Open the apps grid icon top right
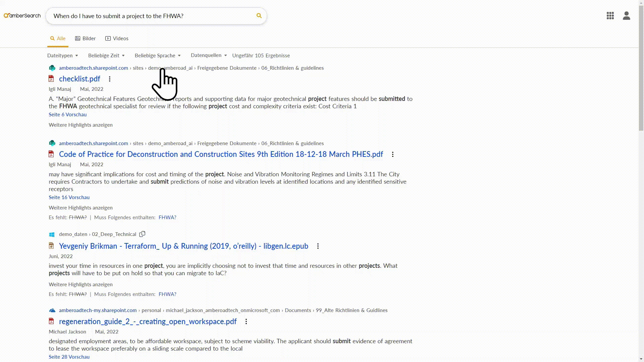This screenshot has width=644, height=362. click(x=610, y=16)
